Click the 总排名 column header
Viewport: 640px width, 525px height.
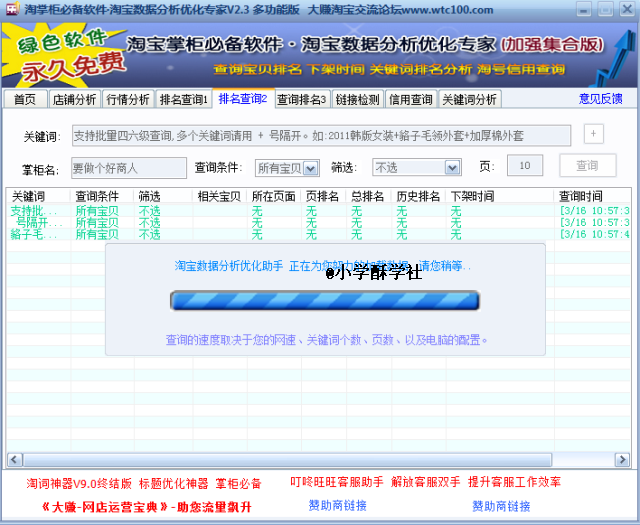[x=369, y=196]
